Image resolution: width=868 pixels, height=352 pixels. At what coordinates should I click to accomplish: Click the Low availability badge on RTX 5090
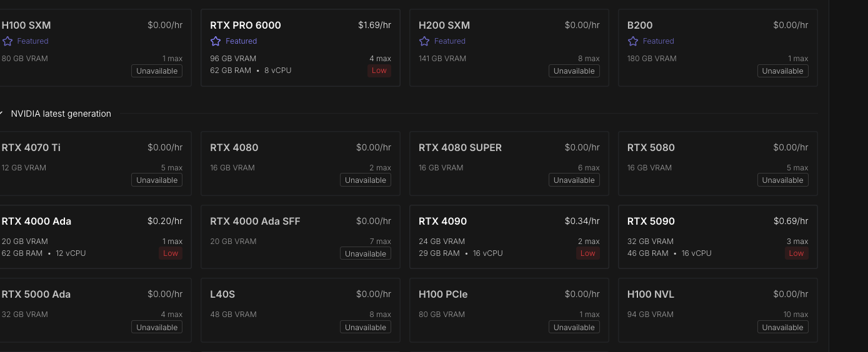pos(797,253)
